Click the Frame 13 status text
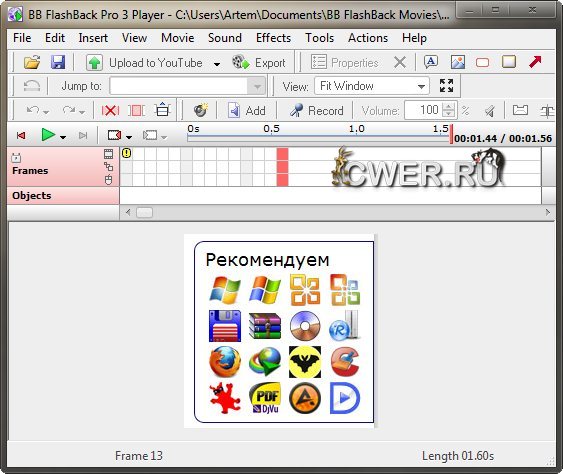 139,456
